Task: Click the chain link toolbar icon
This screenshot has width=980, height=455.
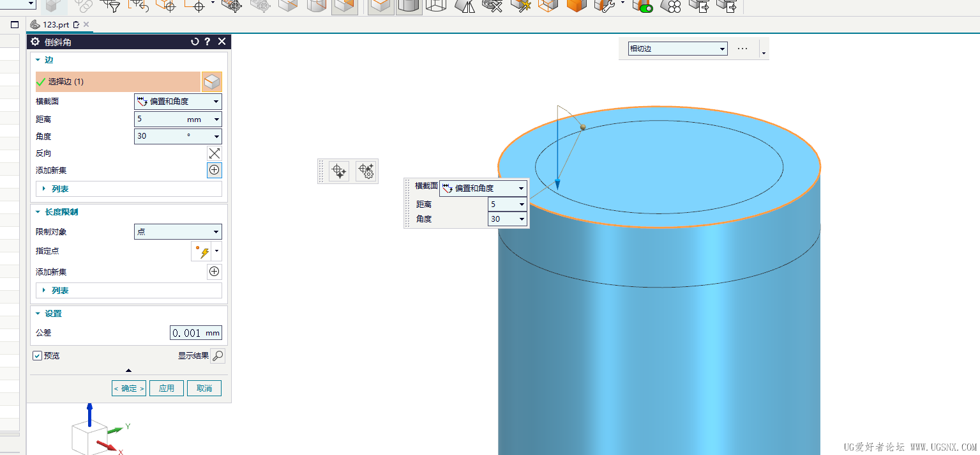Action: pos(83,6)
